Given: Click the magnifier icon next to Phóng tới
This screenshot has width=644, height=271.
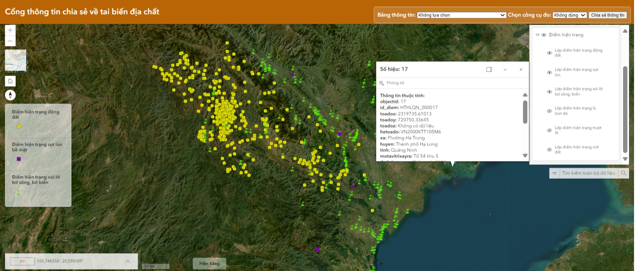Looking at the screenshot, I should pyautogui.click(x=381, y=83).
